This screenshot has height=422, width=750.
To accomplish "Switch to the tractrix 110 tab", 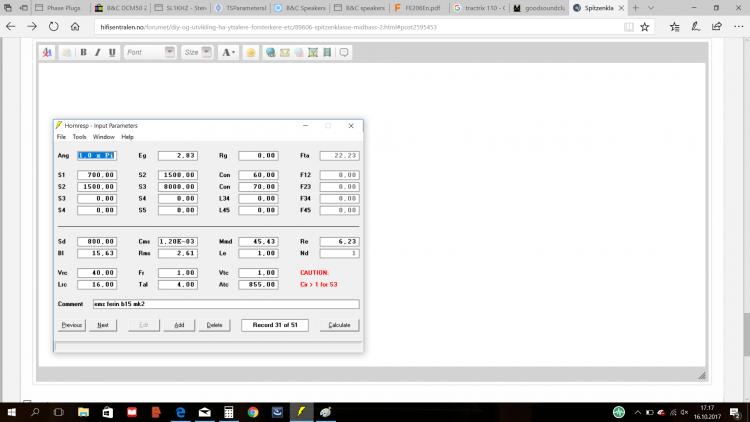I will click(x=480, y=8).
